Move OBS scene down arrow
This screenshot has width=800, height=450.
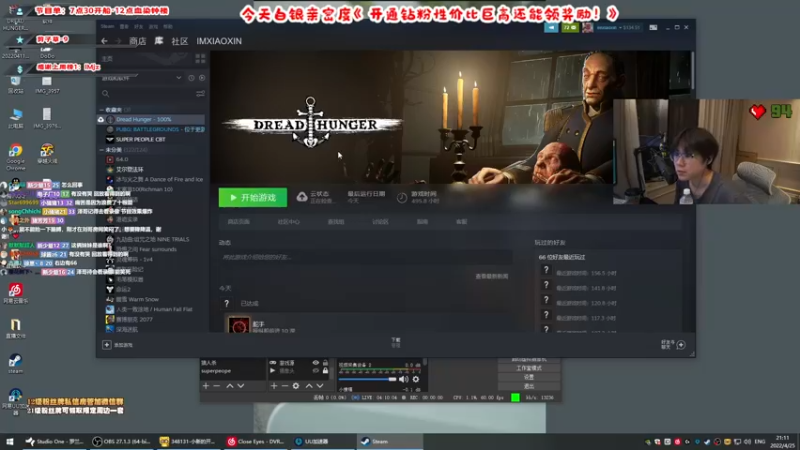tap(241, 386)
